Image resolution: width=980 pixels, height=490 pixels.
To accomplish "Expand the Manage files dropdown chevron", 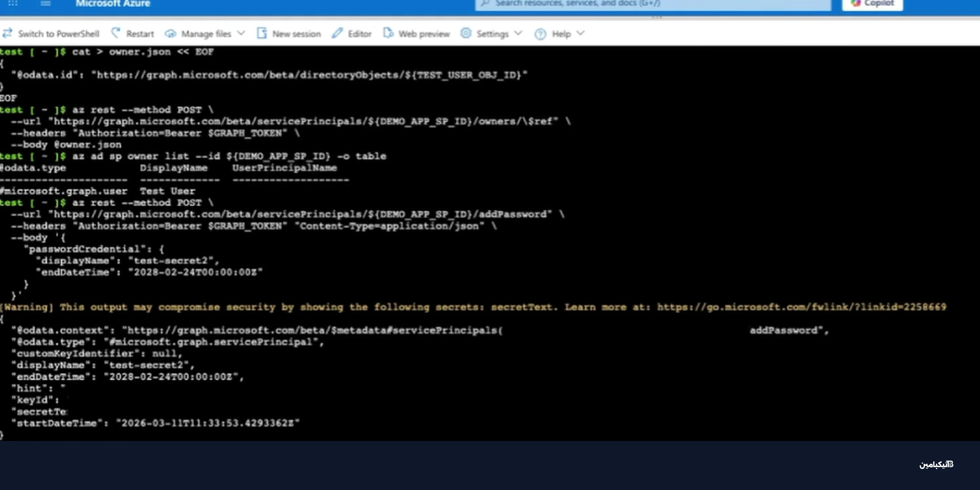I will tap(241, 33).
